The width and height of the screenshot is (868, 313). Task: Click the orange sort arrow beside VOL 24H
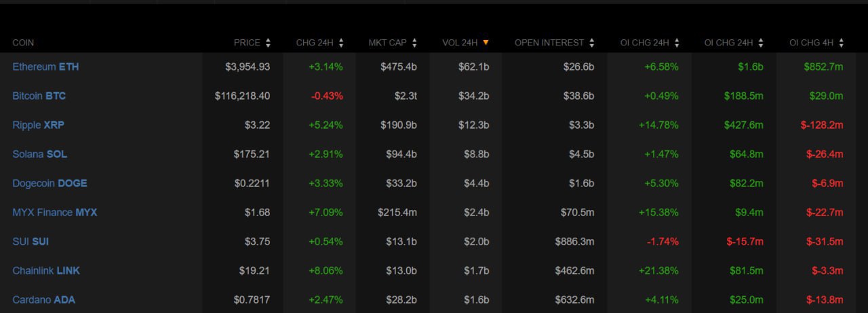pos(486,42)
